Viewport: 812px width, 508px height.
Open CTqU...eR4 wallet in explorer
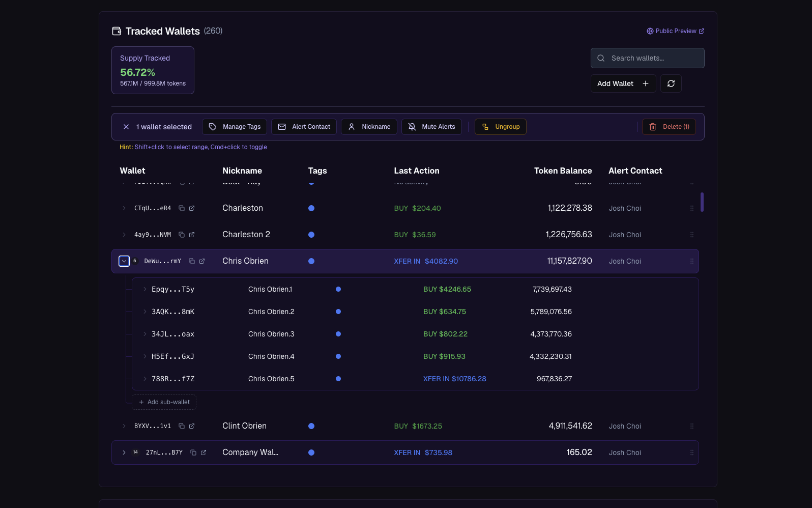192,208
